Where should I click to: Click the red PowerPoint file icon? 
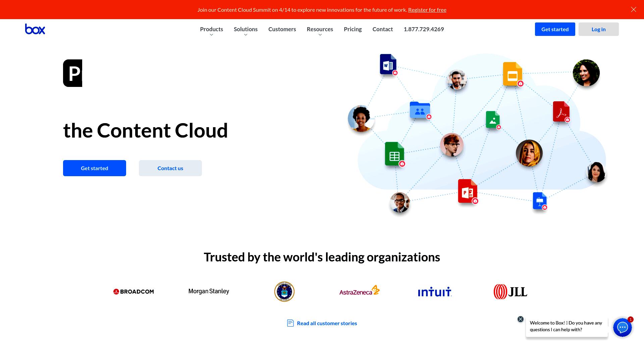click(468, 191)
